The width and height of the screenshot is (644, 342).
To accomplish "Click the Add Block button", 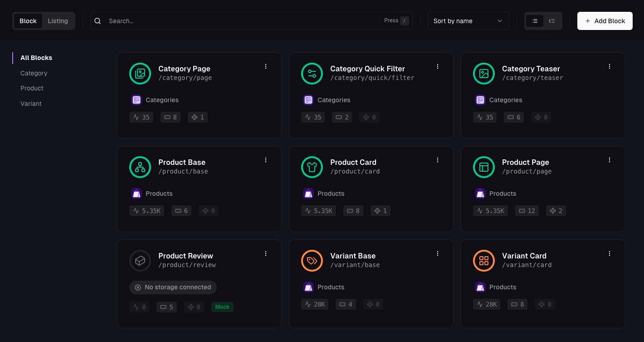I will pos(605,20).
